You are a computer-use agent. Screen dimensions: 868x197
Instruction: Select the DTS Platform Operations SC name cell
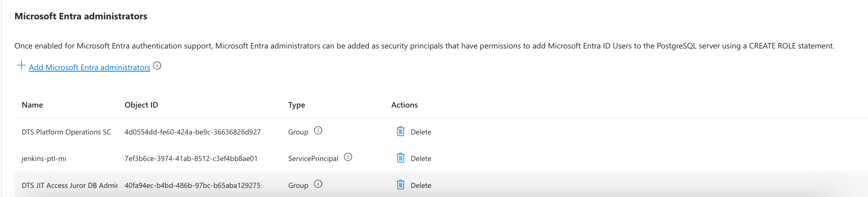pyautogui.click(x=66, y=132)
